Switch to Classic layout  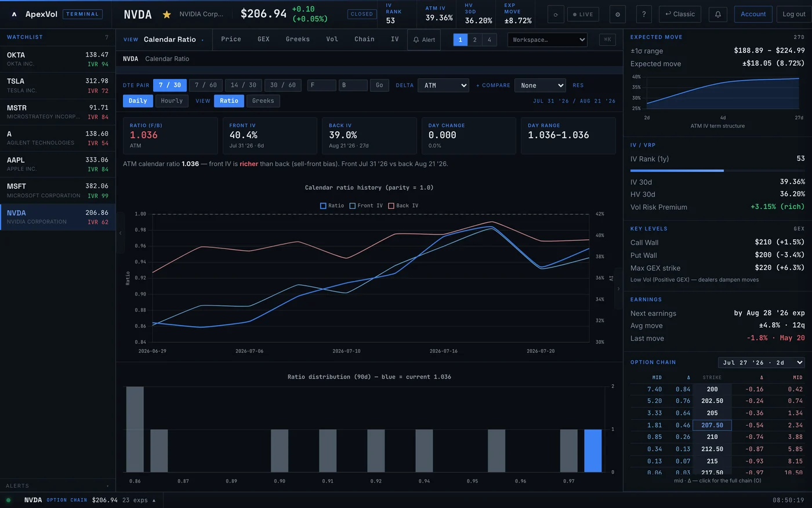point(680,14)
